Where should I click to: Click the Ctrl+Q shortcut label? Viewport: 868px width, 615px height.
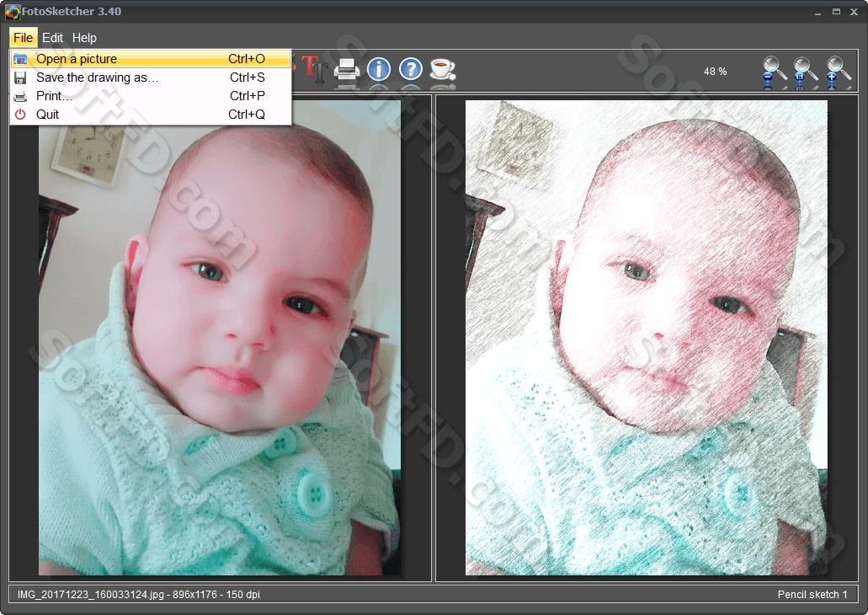tap(247, 114)
